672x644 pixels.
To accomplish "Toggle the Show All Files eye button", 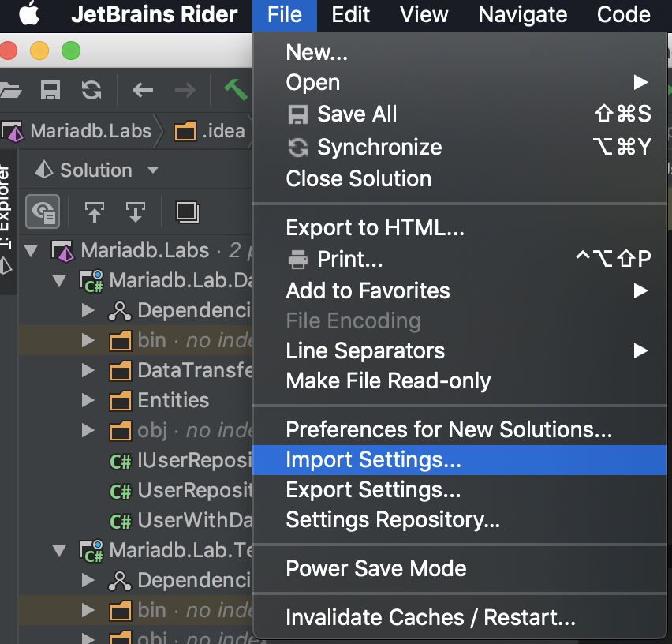I will coord(43,212).
